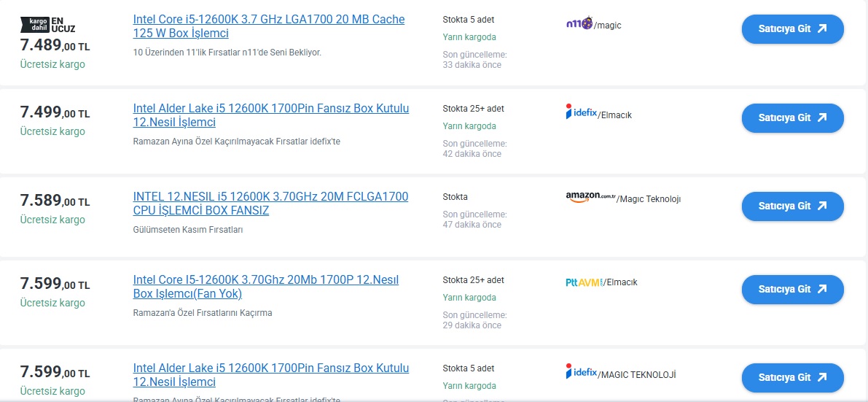
Task: Click the 7.499,00 TL price
Action: (55, 112)
